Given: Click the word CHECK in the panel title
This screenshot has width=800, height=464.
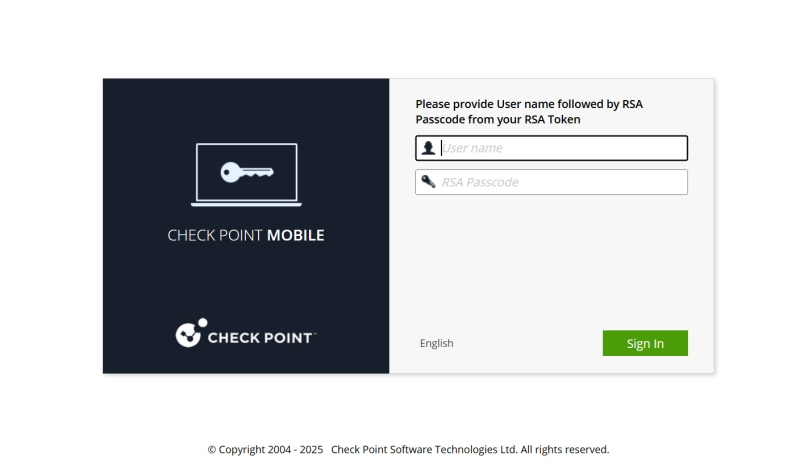Looking at the screenshot, I should [x=190, y=236].
